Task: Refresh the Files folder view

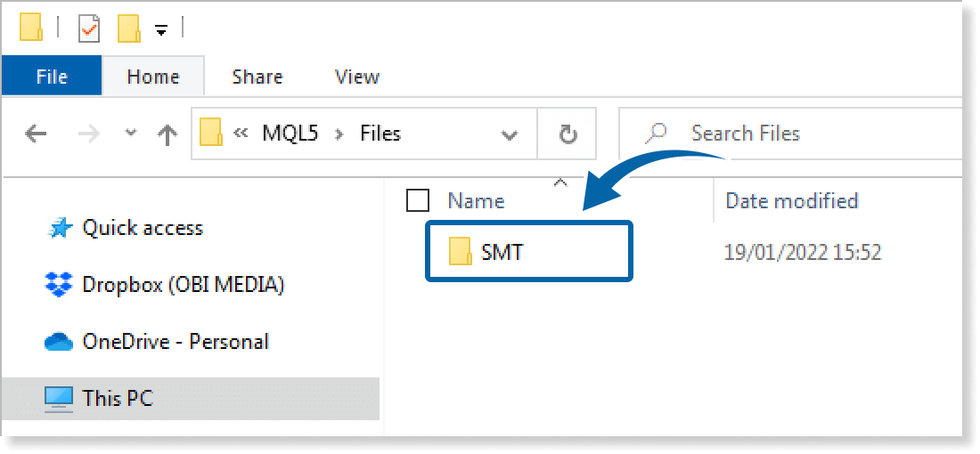Action: (568, 134)
